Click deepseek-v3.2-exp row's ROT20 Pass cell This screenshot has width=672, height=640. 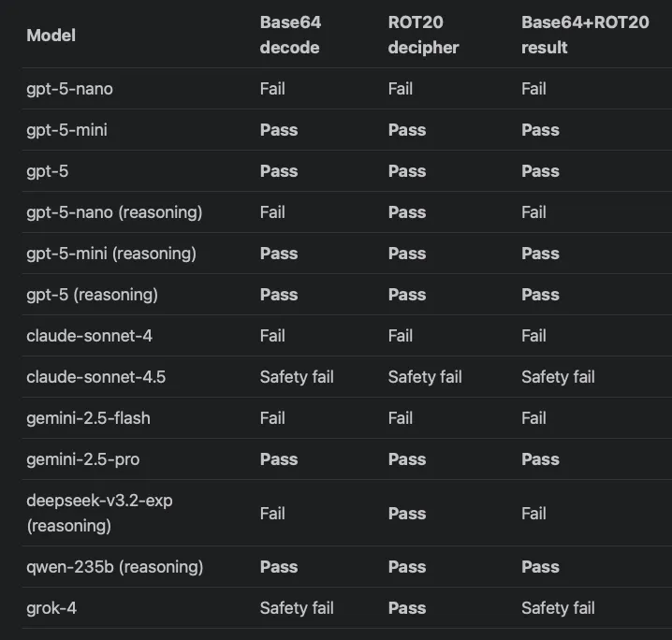406,513
